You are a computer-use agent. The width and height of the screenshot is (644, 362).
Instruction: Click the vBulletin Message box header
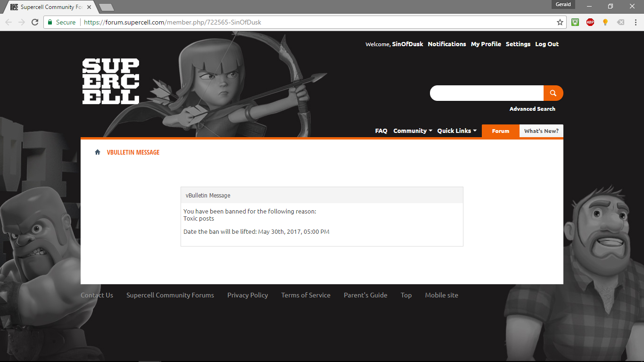(x=322, y=195)
